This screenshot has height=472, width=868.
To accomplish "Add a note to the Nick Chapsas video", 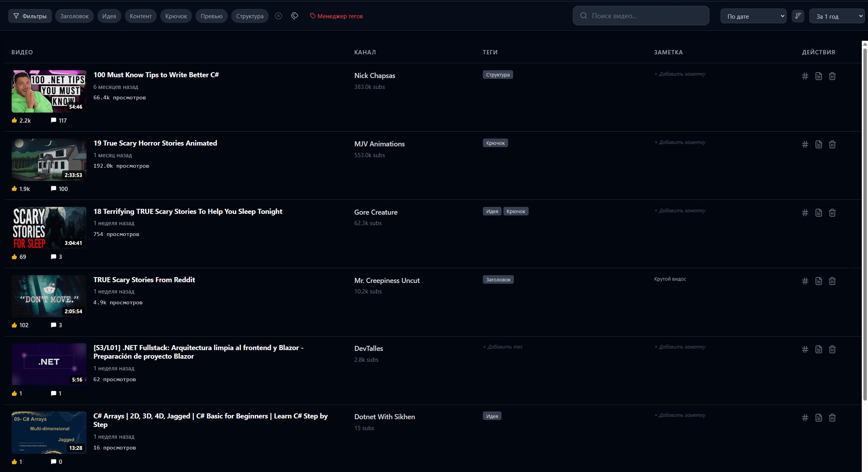I will (680, 74).
